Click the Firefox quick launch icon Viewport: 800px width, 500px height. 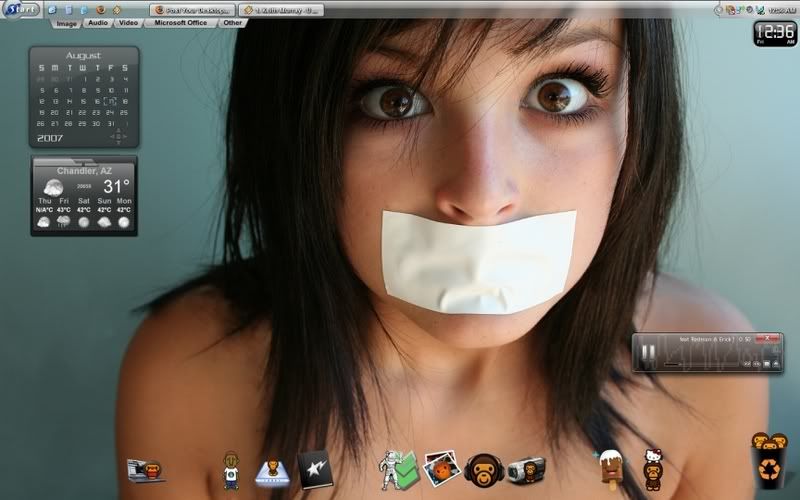point(101,10)
